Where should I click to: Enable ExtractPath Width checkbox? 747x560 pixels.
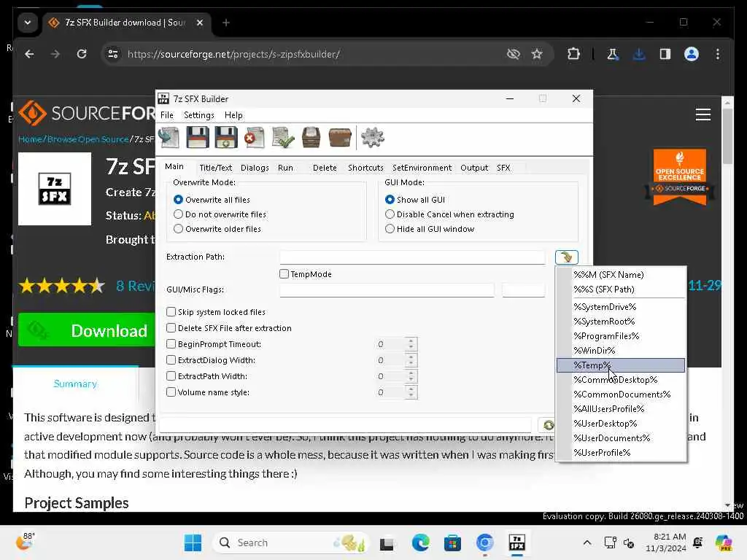point(171,376)
